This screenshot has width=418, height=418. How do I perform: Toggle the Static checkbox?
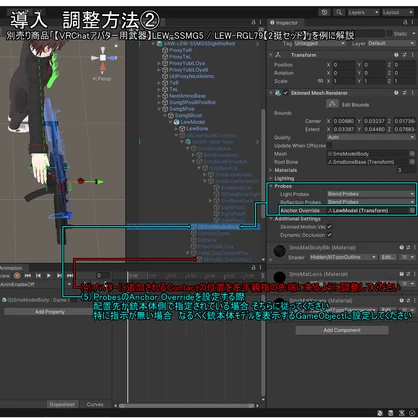point(389,34)
